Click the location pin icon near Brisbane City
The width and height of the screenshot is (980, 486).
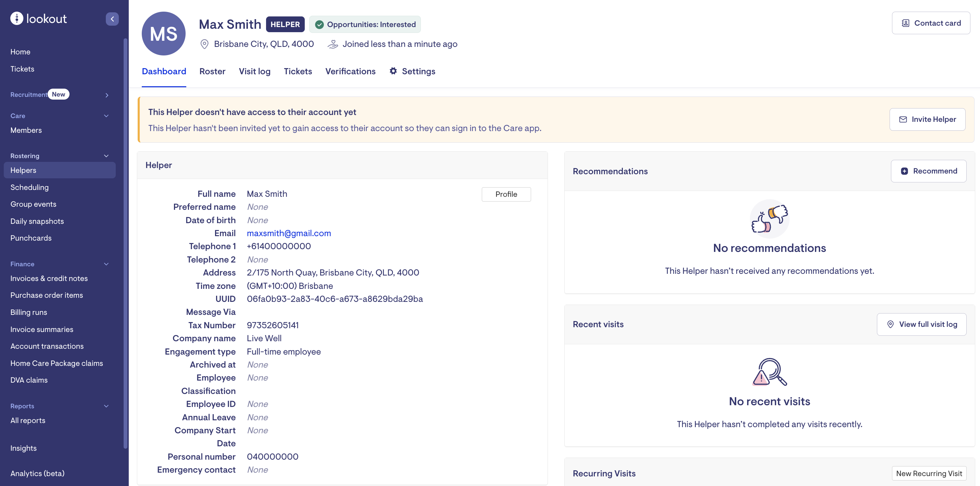[x=204, y=44]
